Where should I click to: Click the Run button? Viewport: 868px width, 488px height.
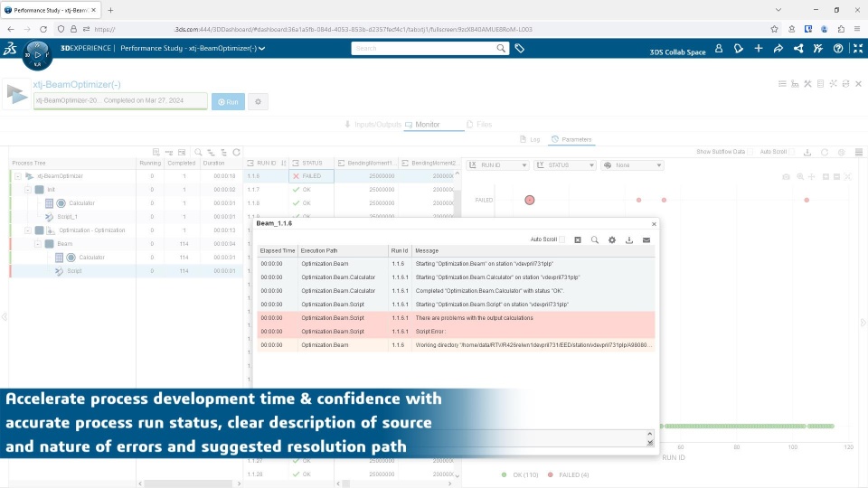[x=228, y=102]
